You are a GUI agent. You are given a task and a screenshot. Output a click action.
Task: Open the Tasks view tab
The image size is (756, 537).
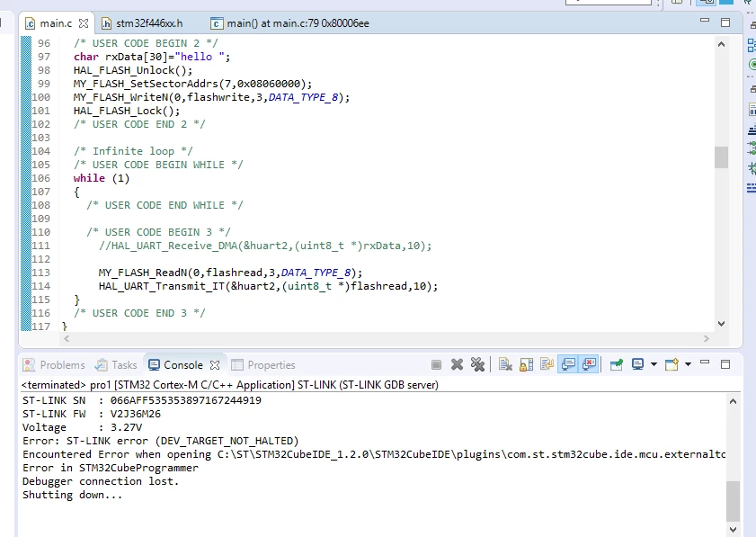116,365
